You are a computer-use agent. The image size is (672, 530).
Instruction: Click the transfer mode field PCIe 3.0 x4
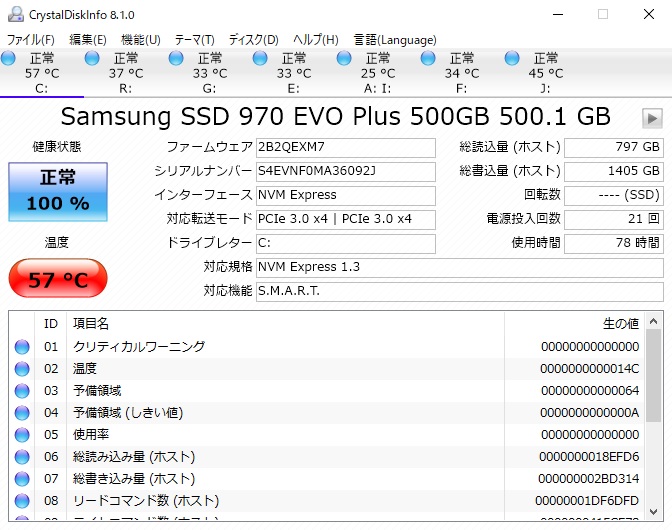345,219
